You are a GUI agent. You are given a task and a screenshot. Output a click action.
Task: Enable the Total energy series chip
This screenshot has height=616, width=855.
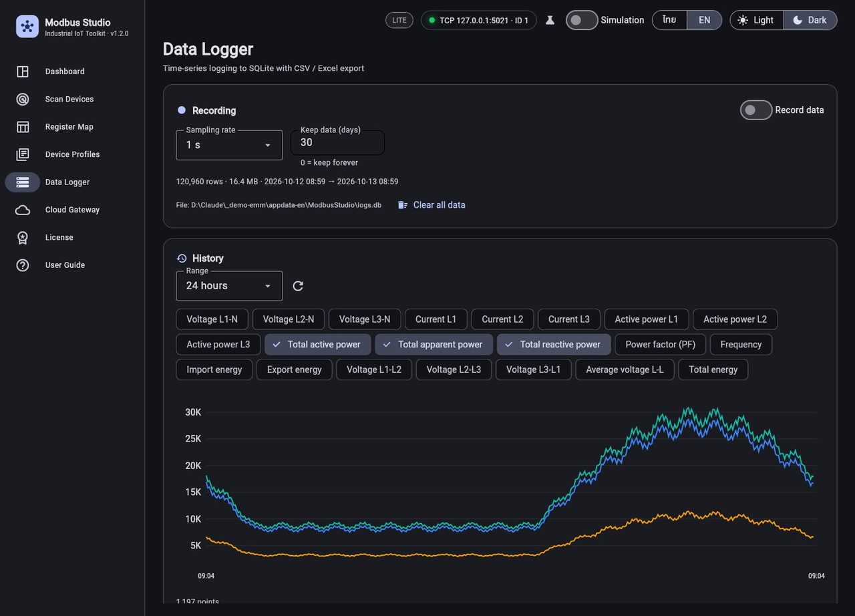(x=713, y=369)
